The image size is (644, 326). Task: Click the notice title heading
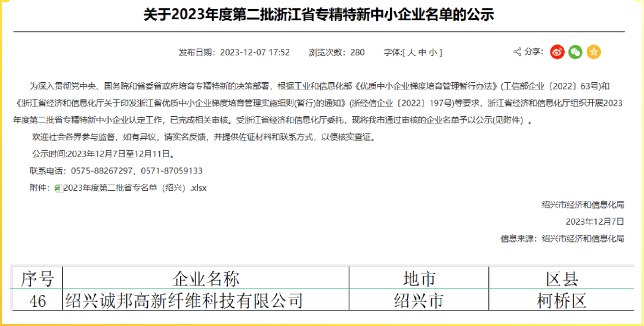pos(318,15)
